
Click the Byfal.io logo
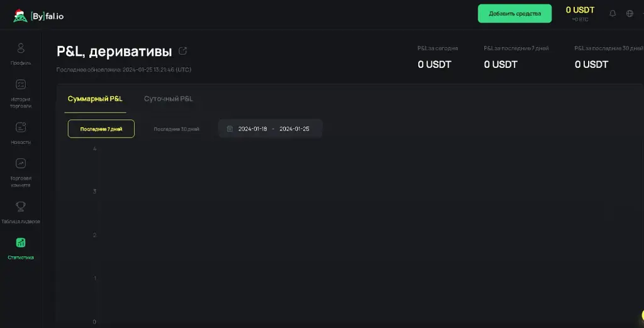[38, 16]
